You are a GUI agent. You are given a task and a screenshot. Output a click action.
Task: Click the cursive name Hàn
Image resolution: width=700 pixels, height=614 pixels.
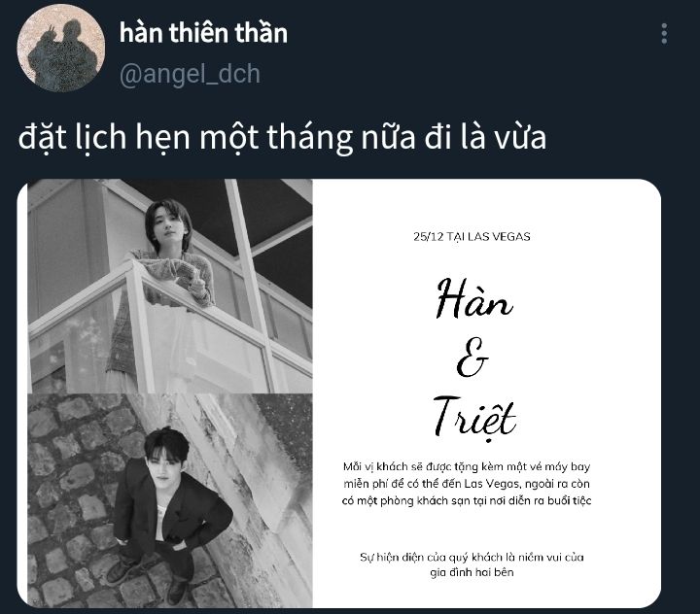point(474,298)
